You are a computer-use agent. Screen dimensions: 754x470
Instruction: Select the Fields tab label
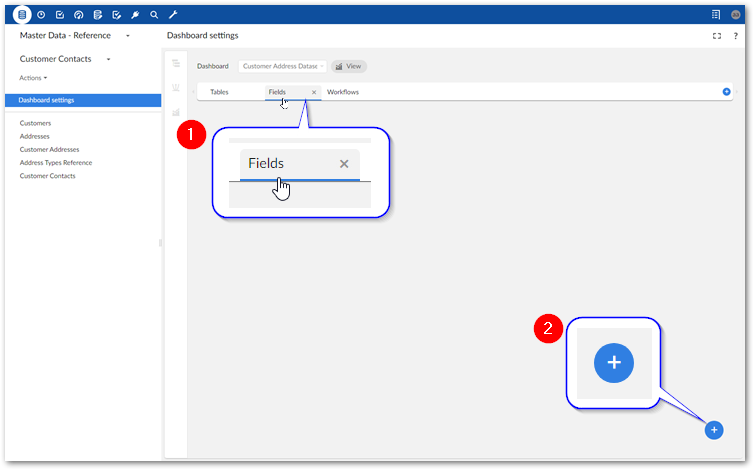277,92
